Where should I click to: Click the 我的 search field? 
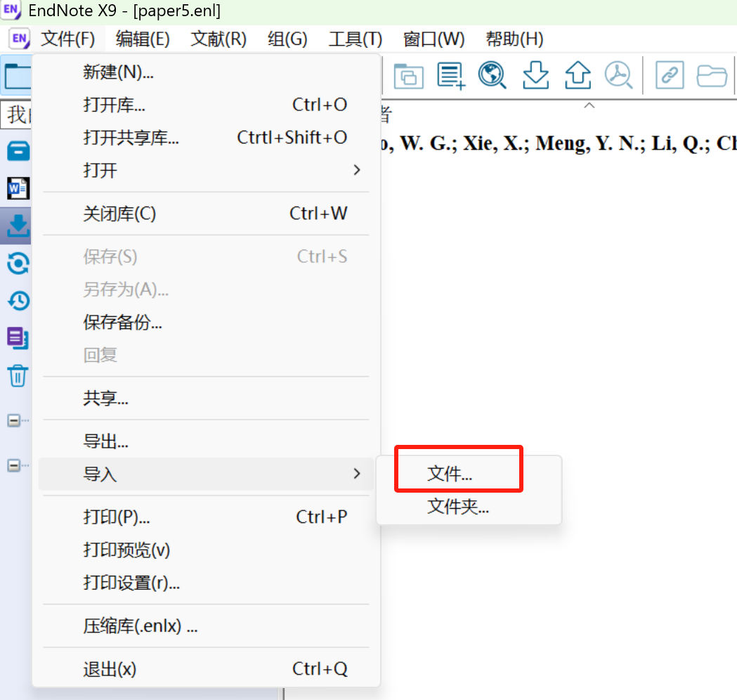pos(16,115)
